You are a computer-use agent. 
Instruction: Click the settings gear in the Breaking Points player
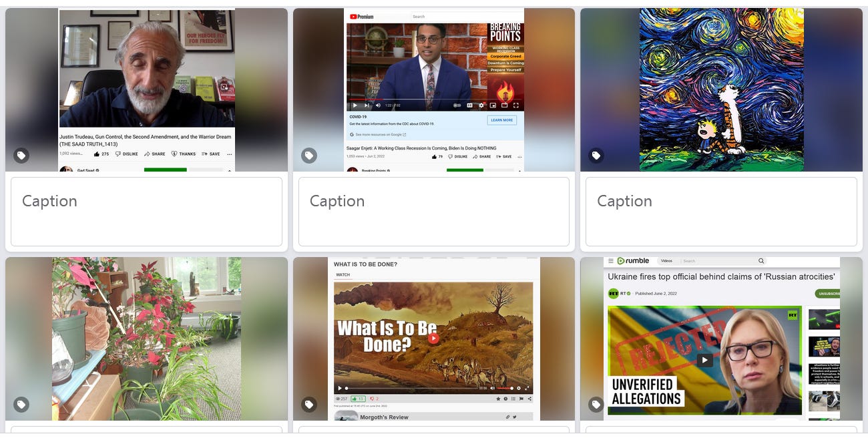click(481, 105)
